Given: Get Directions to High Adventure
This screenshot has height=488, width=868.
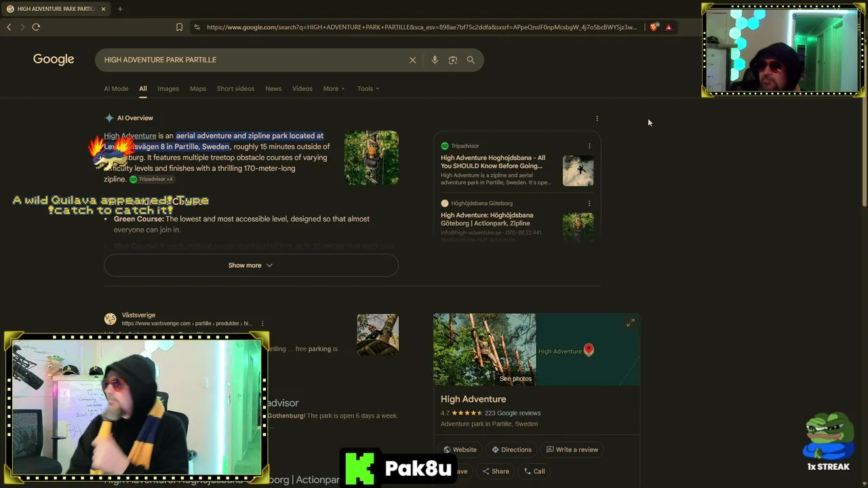Looking at the screenshot, I should click(x=511, y=449).
